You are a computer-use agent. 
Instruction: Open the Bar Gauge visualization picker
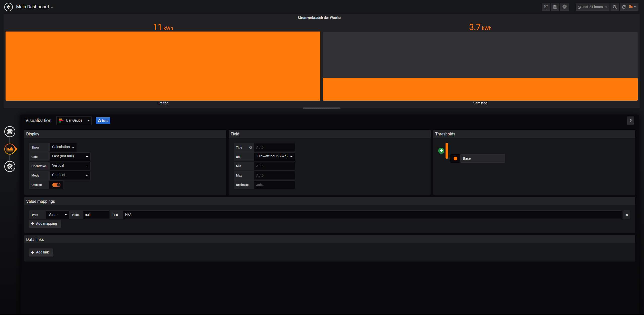[74, 121]
